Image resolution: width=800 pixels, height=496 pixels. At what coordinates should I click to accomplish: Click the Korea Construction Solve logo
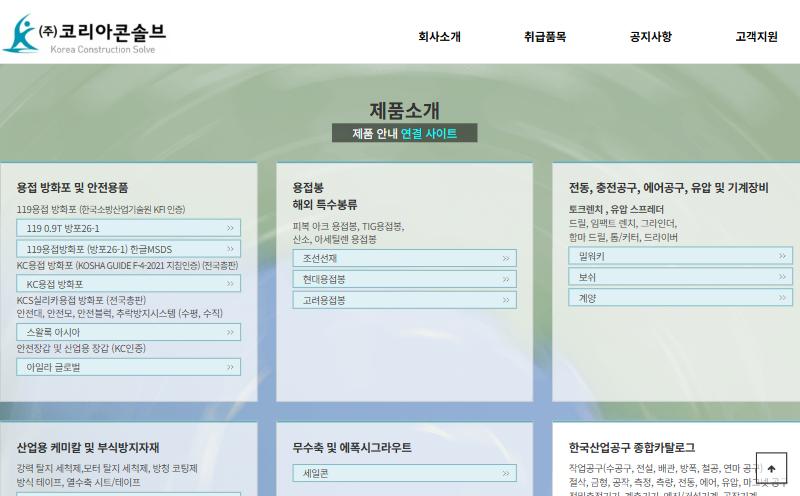84,34
